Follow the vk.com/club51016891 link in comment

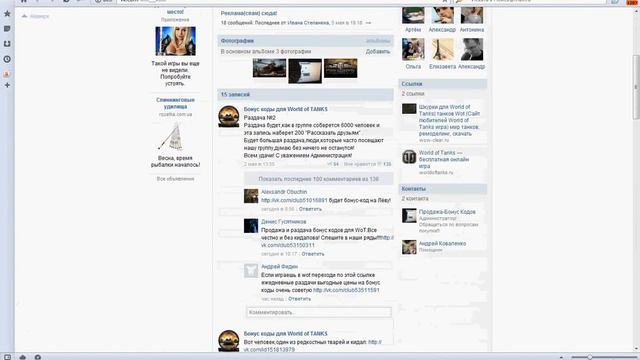(294, 200)
